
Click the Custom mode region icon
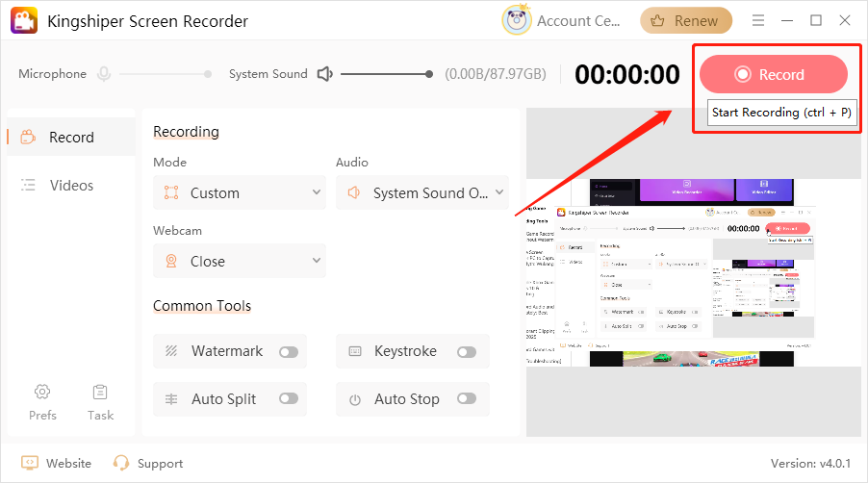pyautogui.click(x=171, y=192)
